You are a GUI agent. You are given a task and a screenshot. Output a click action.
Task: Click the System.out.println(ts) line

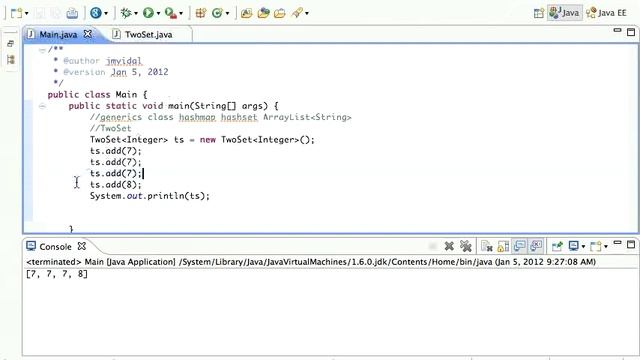click(150, 196)
